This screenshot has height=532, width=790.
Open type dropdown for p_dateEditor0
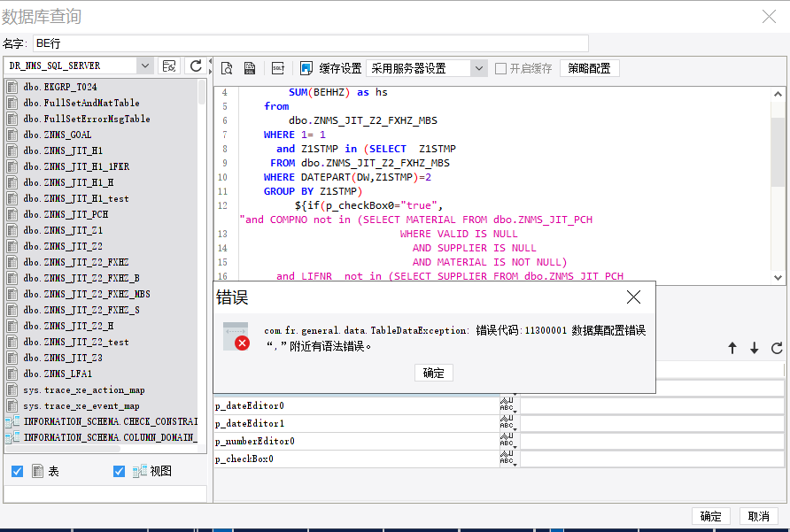(508, 405)
